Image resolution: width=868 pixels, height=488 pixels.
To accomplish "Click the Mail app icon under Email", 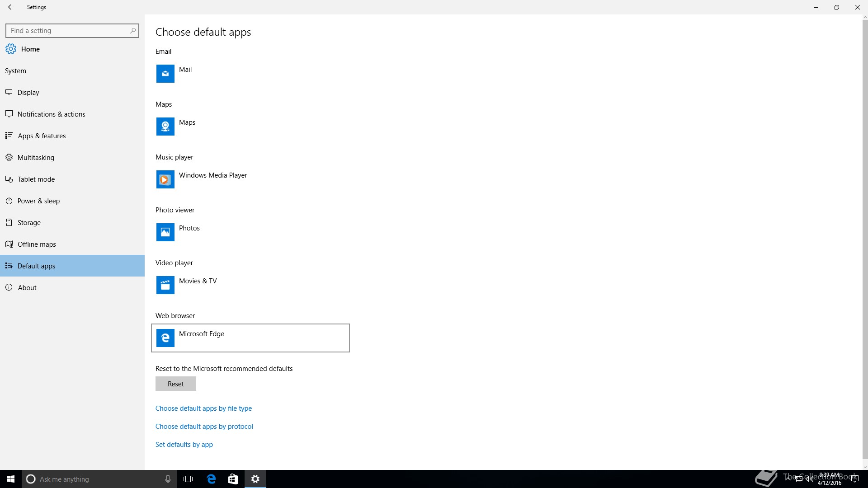I will [x=165, y=74].
